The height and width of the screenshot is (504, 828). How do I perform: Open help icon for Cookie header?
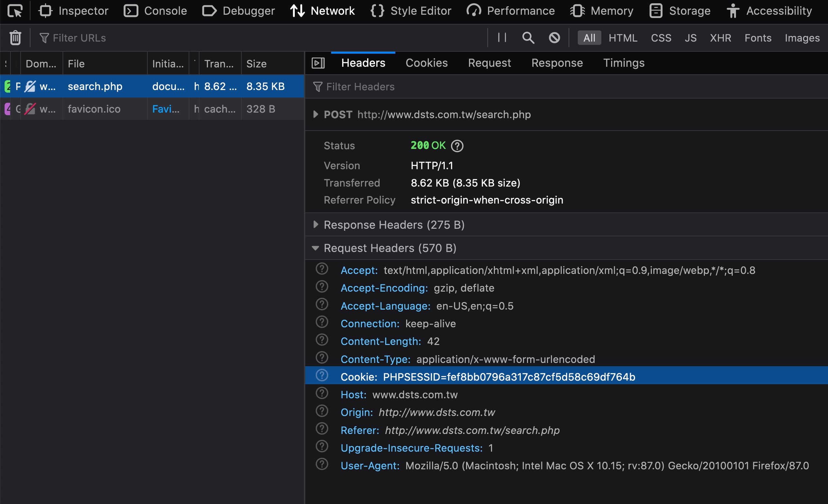322,376
